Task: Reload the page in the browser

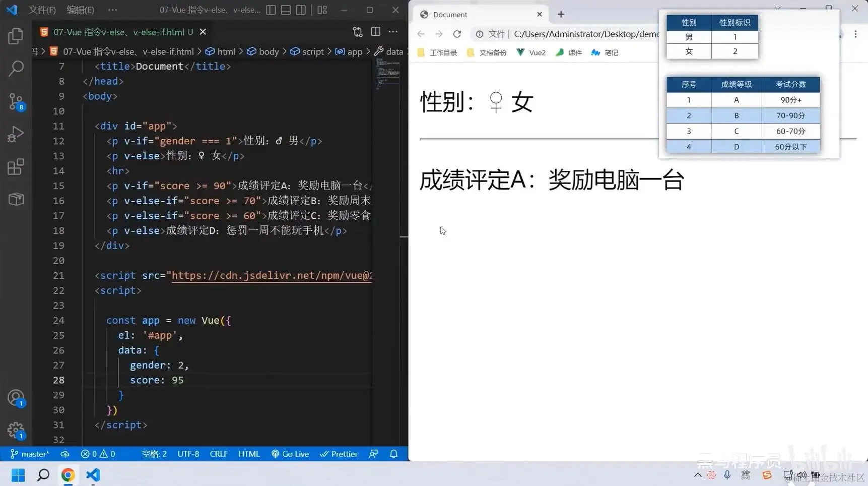Action: pos(457,34)
